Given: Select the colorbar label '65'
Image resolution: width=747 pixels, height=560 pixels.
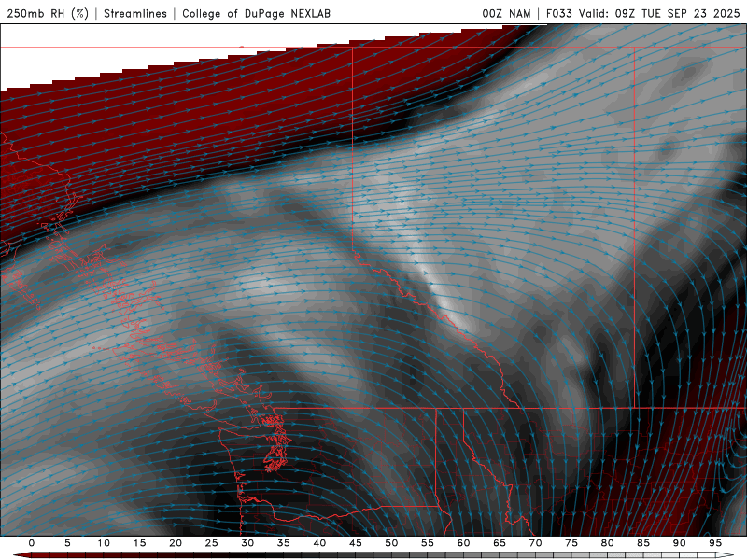Looking at the screenshot, I should click(500, 543).
